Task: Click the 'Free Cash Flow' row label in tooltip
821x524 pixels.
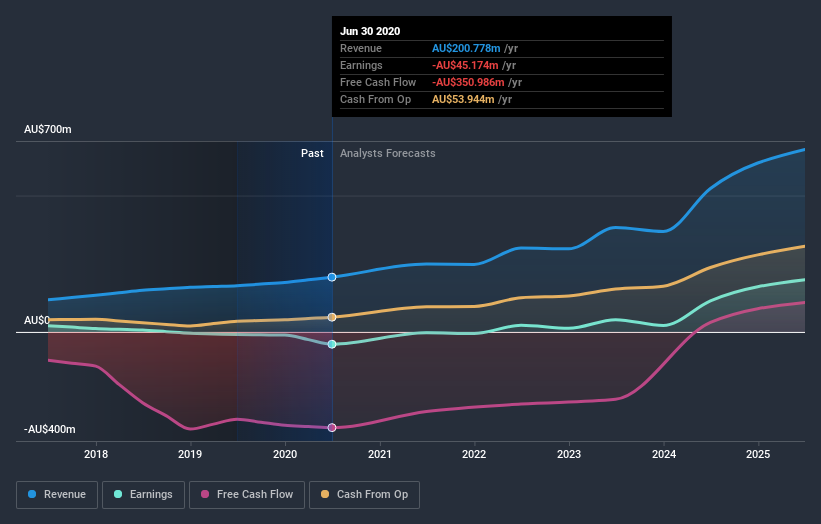Action: (x=378, y=82)
